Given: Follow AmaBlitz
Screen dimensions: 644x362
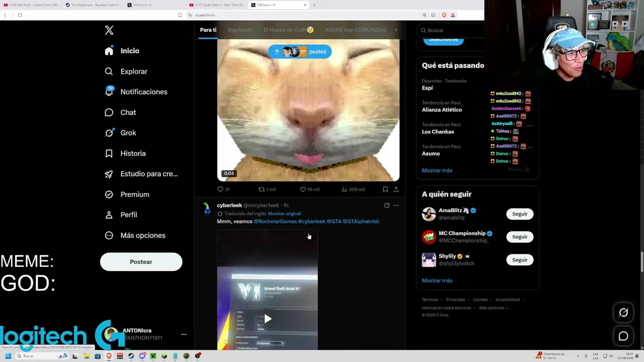Looking at the screenshot, I should [x=520, y=214].
